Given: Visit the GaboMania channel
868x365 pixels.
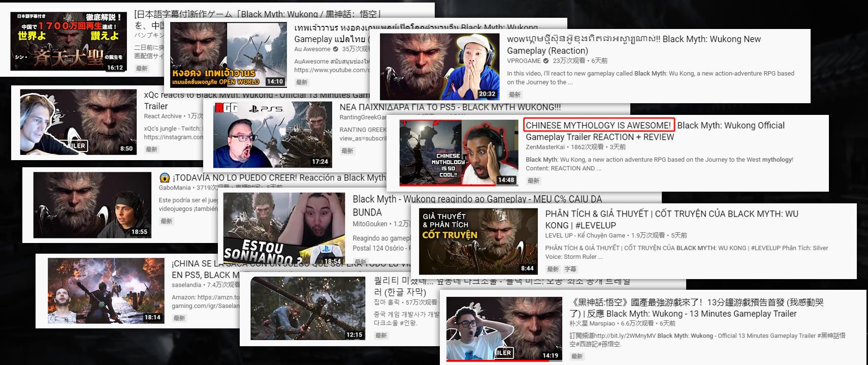Looking at the screenshot, I should 175,188.
